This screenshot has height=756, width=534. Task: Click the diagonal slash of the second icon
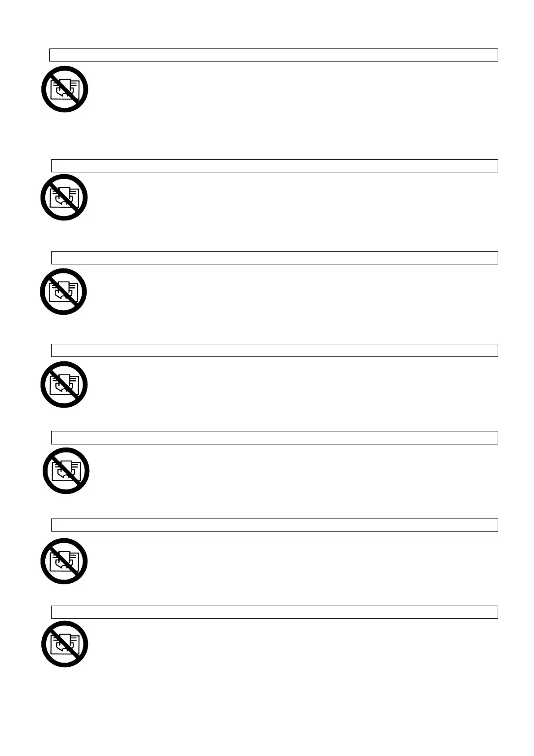point(64,198)
